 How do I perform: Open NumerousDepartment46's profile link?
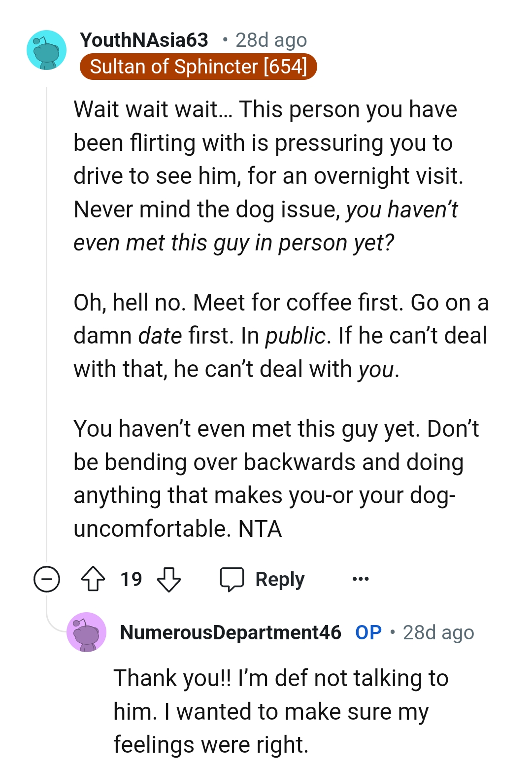click(231, 632)
